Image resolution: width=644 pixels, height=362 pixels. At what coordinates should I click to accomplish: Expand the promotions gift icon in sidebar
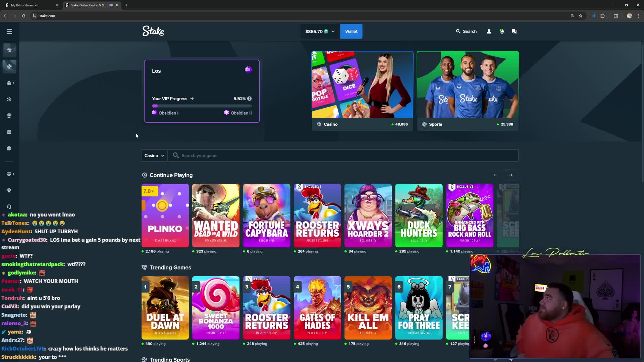pyautogui.click(x=10, y=83)
